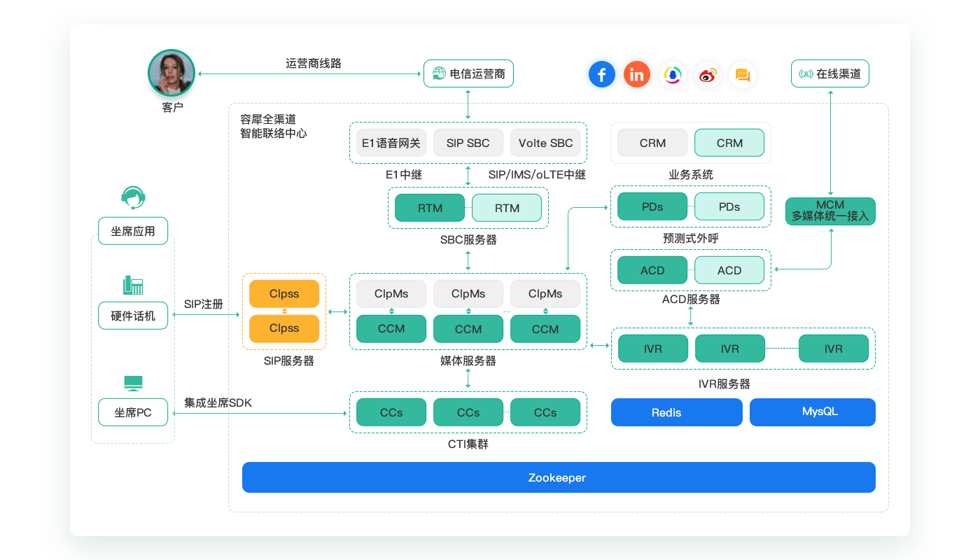Image resolution: width=980 pixels, height=560 pixels.
Task: Click the colorful bell notification icon
Action: (x=673, y=74)
